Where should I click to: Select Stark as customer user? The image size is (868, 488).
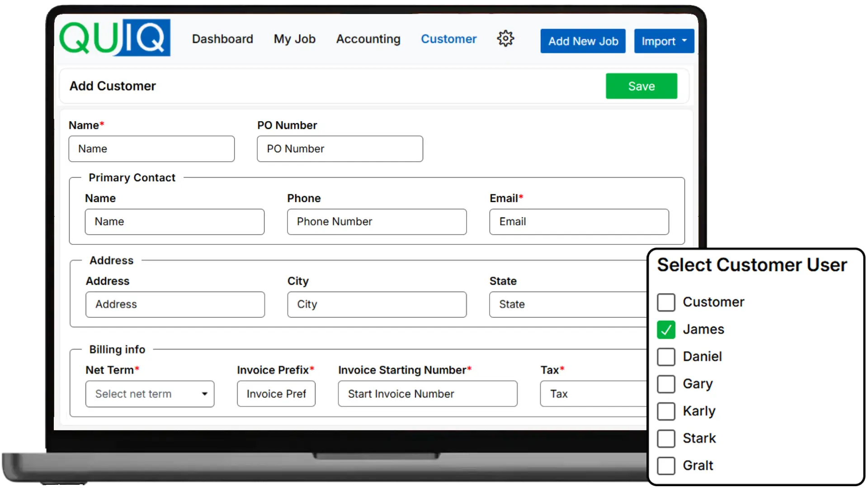[x=665, y=438]
